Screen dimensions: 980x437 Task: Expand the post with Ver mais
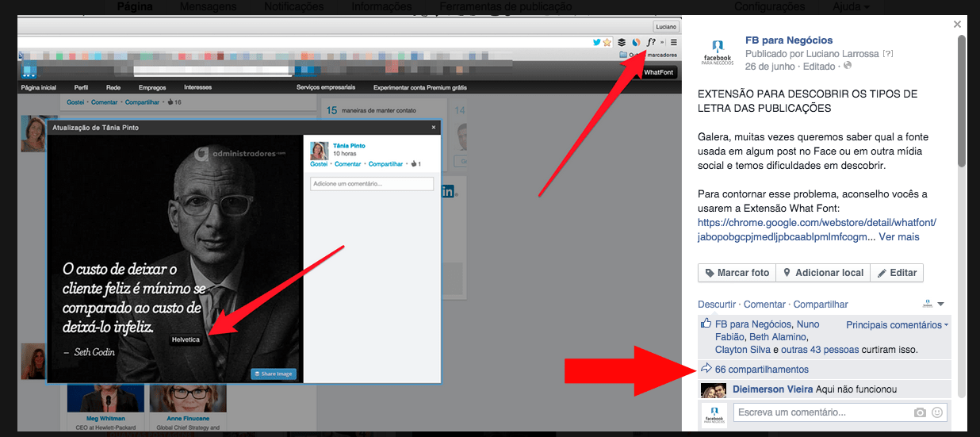click(x=899, y=237)
